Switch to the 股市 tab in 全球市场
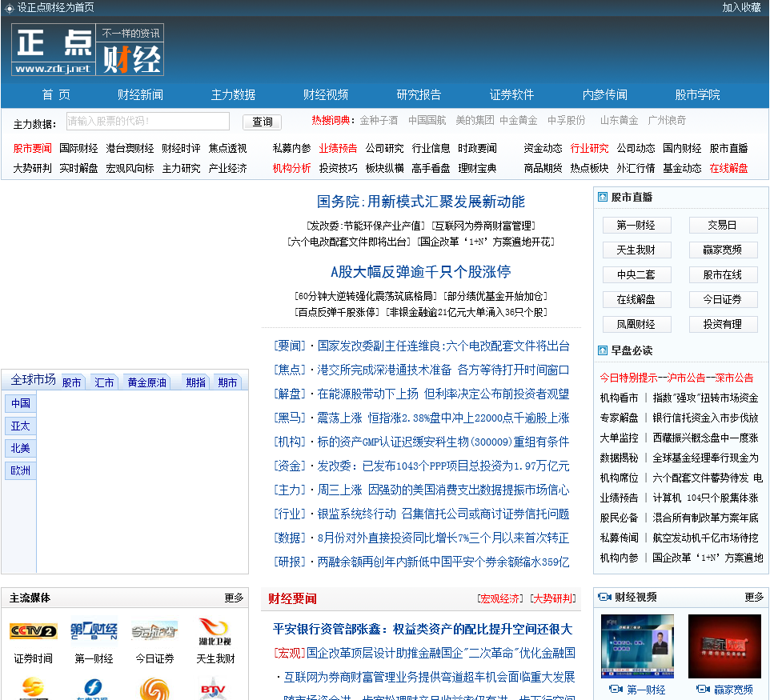Viewport: 770px width, 700px height. [x=72, y=382]
